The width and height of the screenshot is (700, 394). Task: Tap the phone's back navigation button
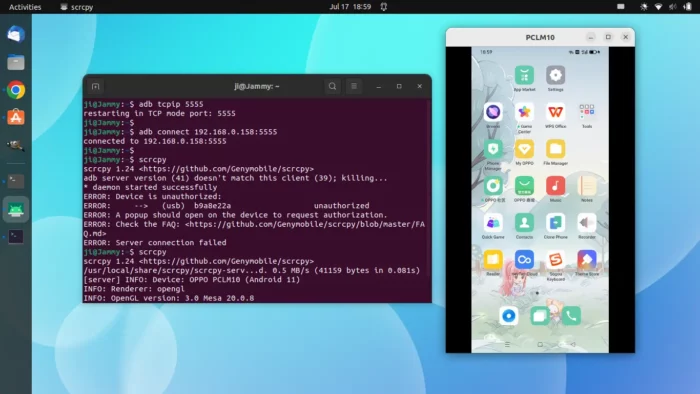click(x=573, y=344)
